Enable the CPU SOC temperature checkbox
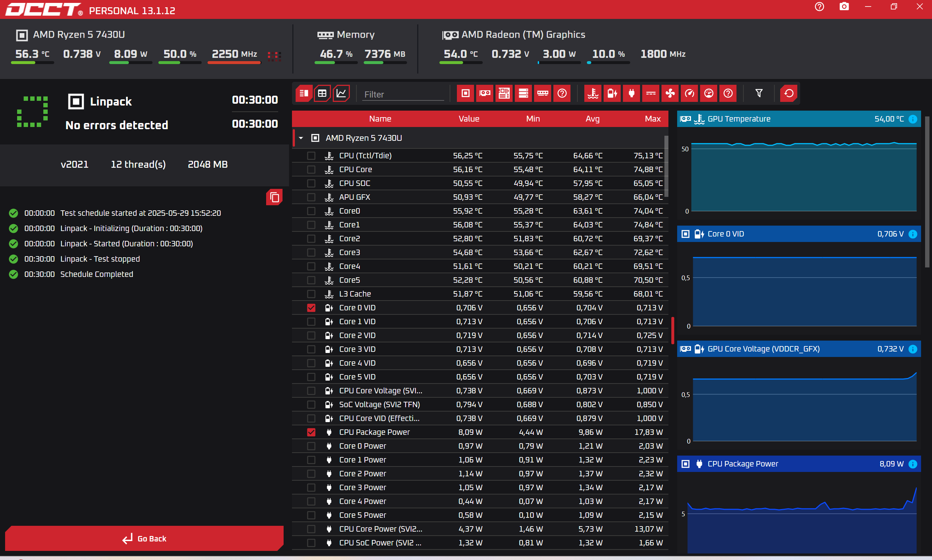 [311, 183]
